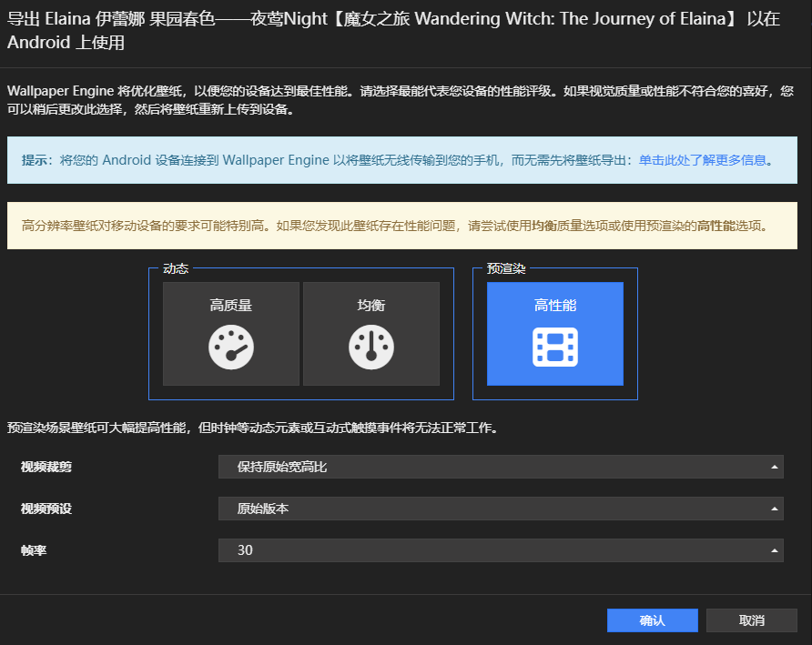Click the 均衡 gauge dial icon
The image size is (812, 645).
click(x=371, y=348)
